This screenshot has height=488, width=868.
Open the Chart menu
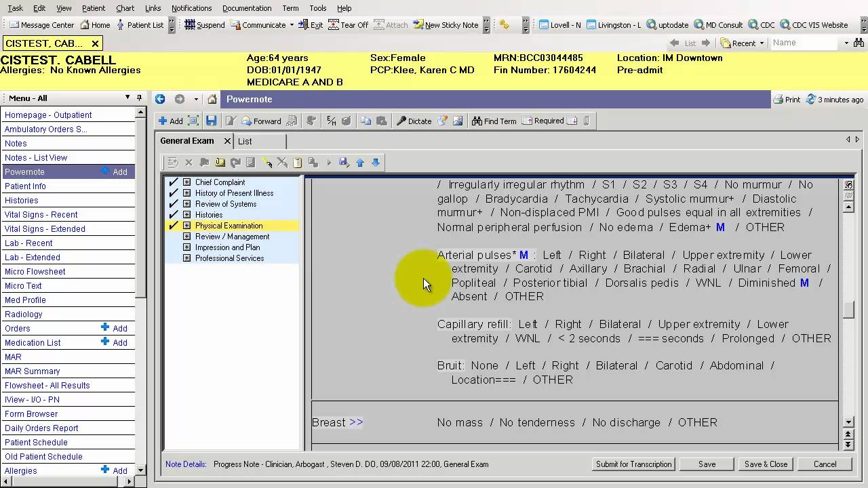pos(125,8)
